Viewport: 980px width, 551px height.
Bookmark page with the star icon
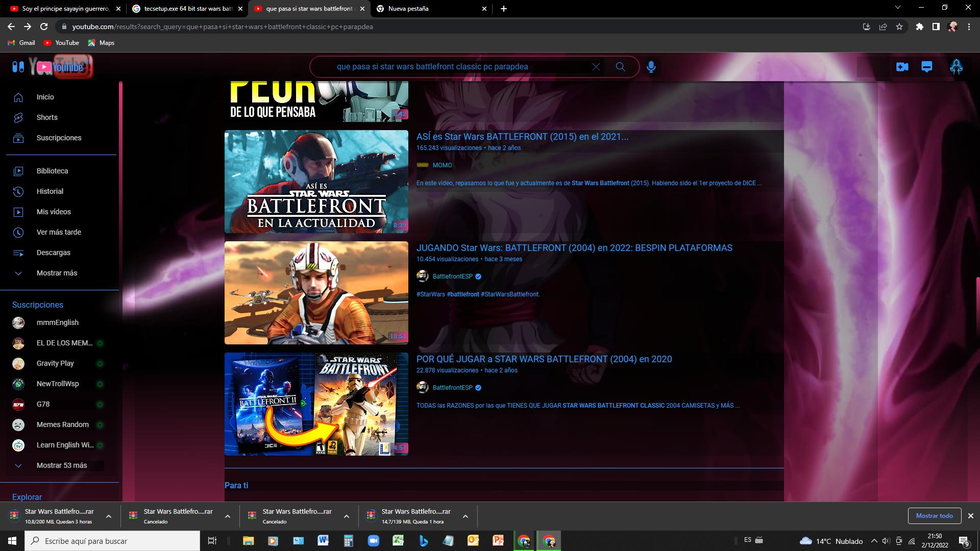coord(899,27)
